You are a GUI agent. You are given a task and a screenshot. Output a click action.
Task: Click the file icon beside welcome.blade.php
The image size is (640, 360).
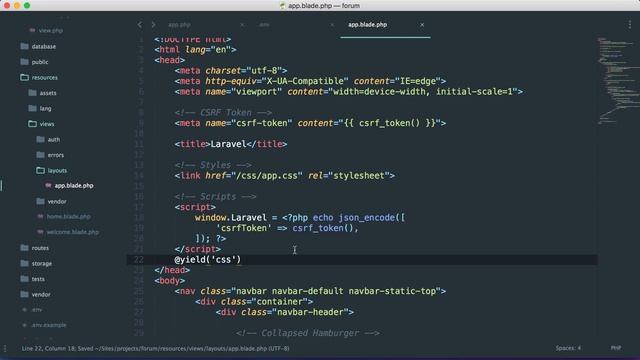40,232
